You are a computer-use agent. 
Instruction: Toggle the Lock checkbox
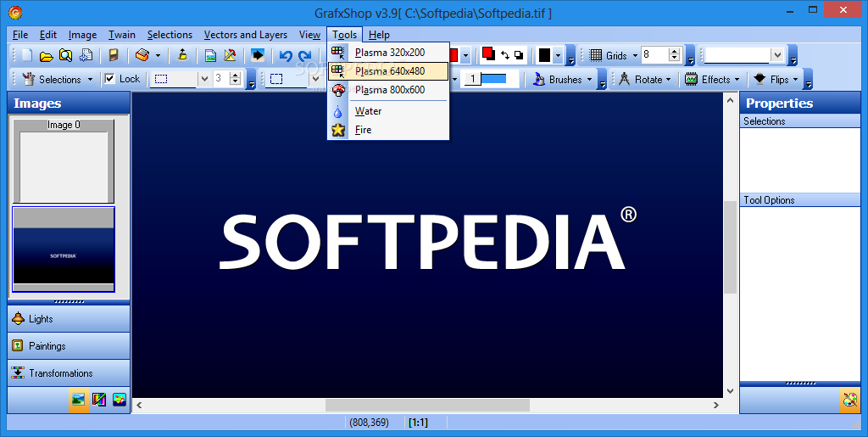point(109,79)
